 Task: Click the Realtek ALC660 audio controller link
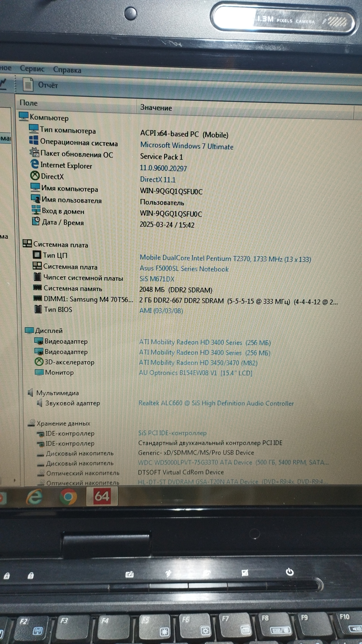[216, 403]
